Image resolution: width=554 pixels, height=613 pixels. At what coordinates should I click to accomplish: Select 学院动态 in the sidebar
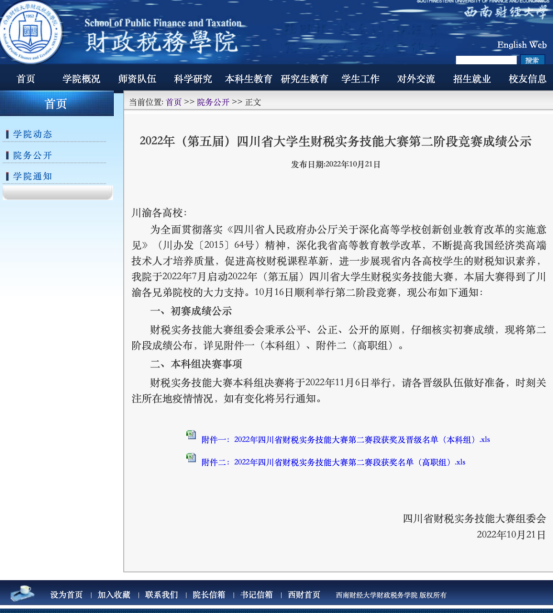[x=32, y=134]
